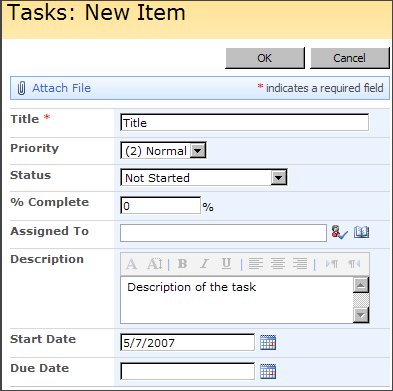Open the Start Date calendar picker

coord(268,343)
